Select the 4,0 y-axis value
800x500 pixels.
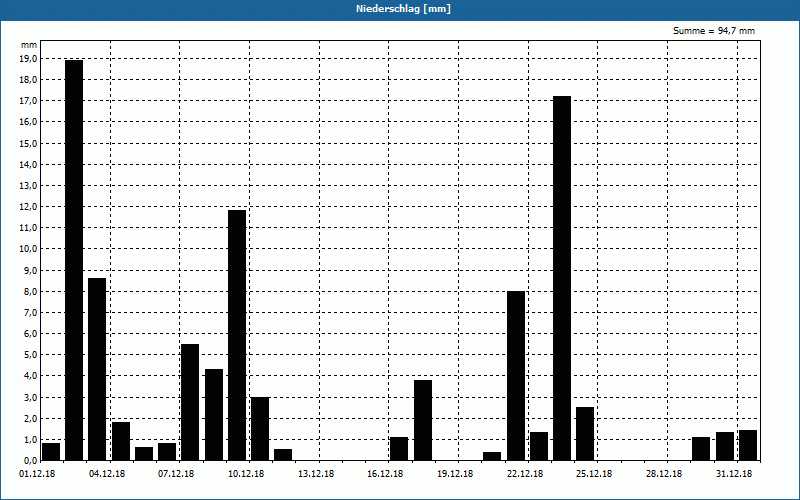(30, 376)
